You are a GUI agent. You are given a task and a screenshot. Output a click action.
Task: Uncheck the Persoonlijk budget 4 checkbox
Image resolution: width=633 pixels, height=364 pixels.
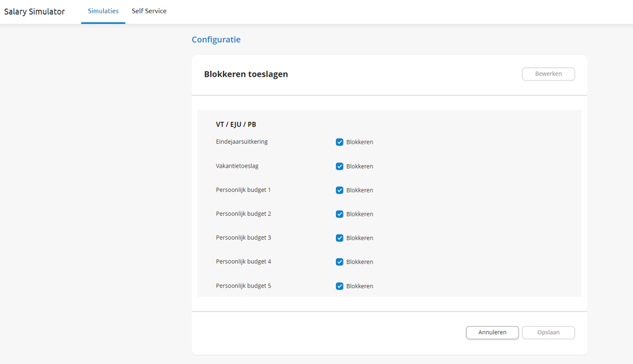tap(340, 262)
